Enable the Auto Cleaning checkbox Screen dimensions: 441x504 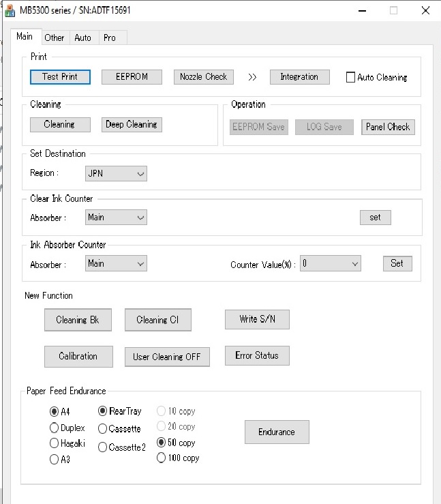point(352,78)
